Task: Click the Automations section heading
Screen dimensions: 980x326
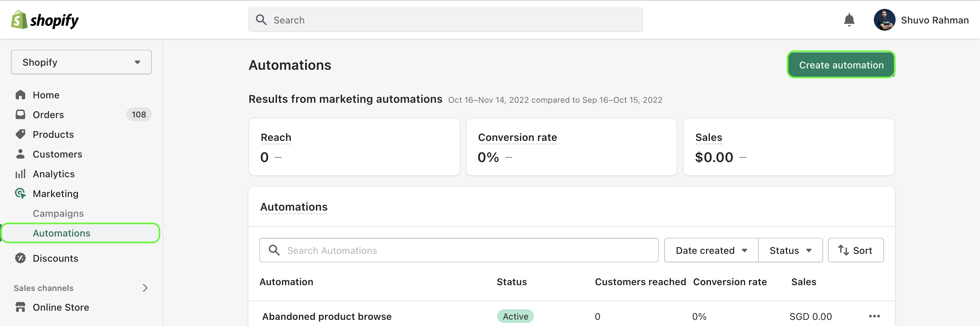Action: tap(294, 207)
